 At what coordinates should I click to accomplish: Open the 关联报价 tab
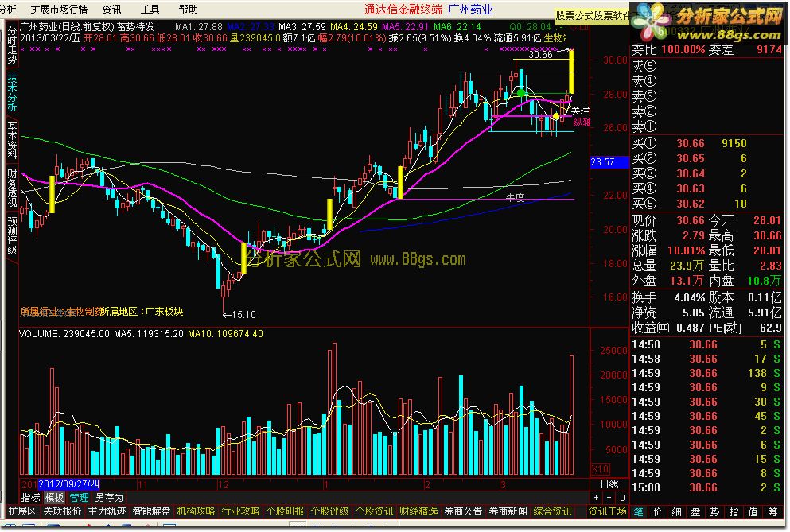62,511
